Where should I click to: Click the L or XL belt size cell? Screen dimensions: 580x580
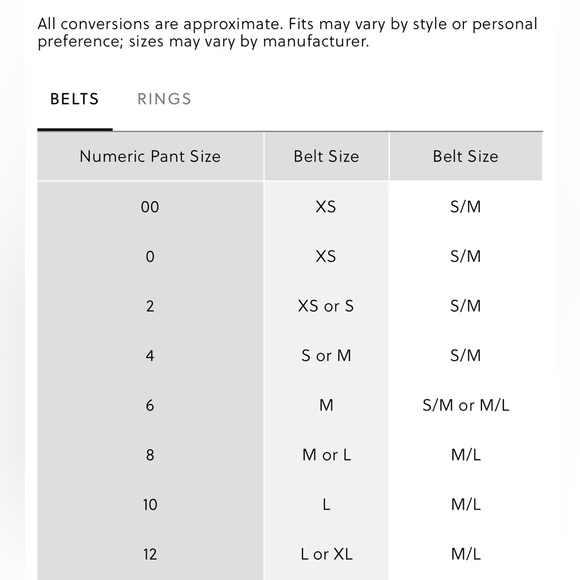click(326, 554)
